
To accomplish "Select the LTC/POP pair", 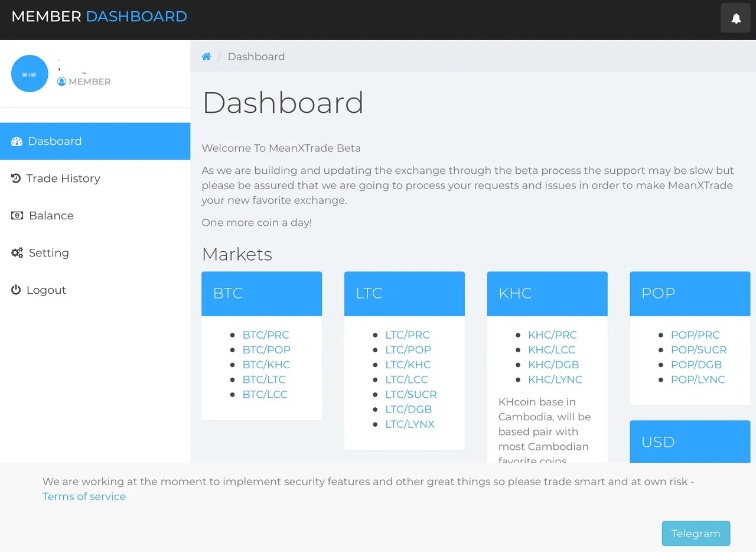I will point(408,349).
